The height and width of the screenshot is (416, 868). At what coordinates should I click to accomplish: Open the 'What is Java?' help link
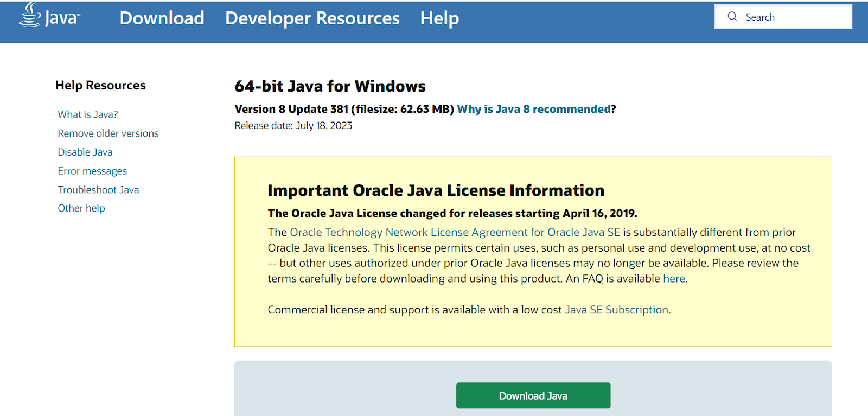(x=88, y=114)
